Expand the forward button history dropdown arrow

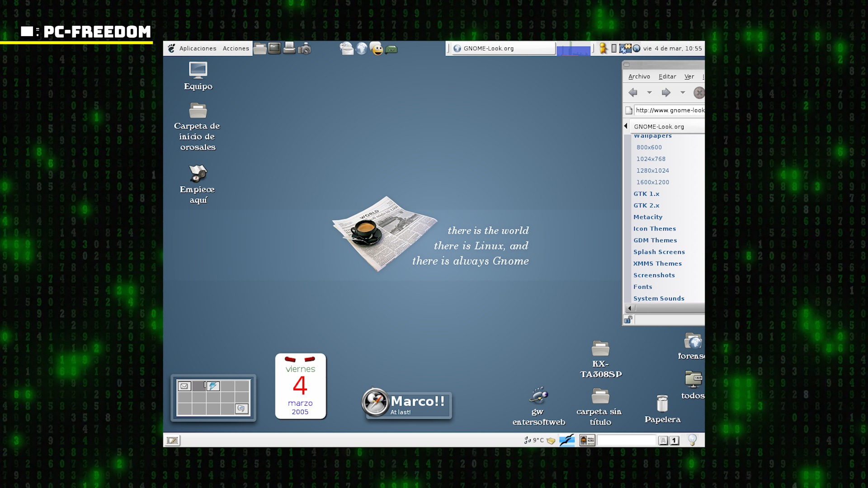683,93
